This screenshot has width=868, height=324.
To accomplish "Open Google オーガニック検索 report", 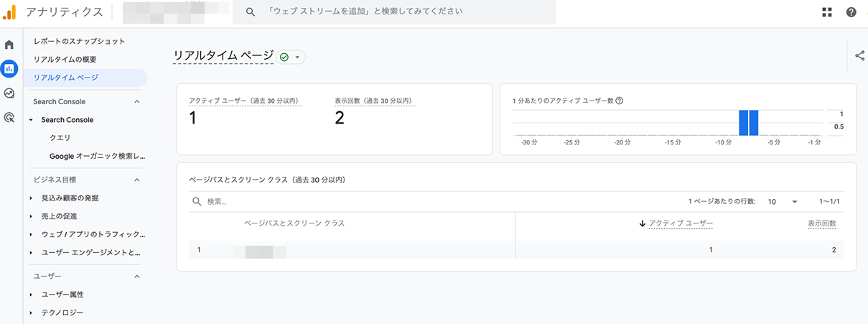I will pos(97,156).
